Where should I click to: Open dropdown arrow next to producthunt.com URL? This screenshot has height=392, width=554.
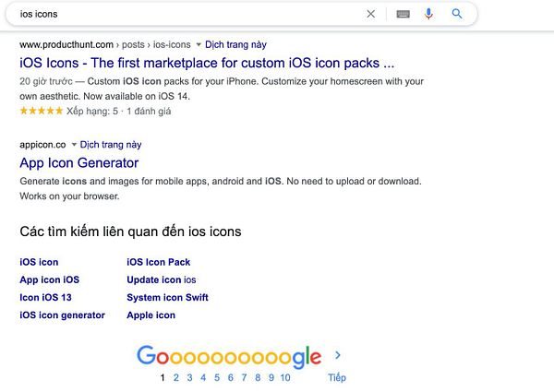[x=199, y=45]
